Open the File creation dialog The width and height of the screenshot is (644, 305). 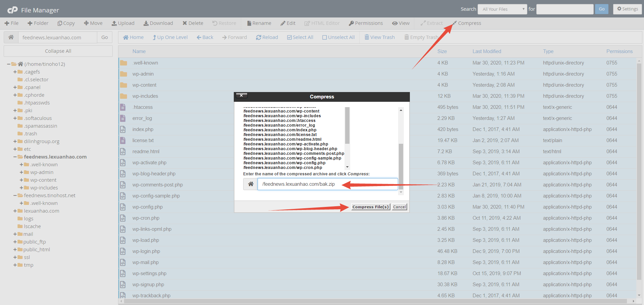pos(11,23)
